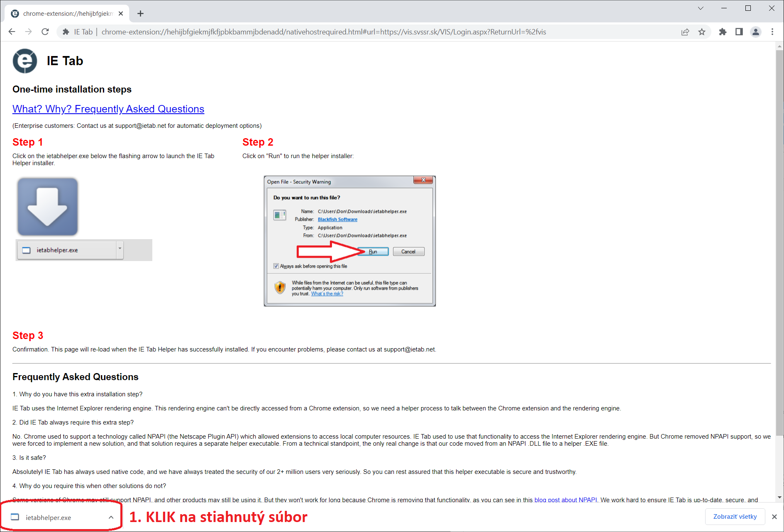Click the Step 3 heading
This screenshot has width=784, height=532.
point(28,335)
